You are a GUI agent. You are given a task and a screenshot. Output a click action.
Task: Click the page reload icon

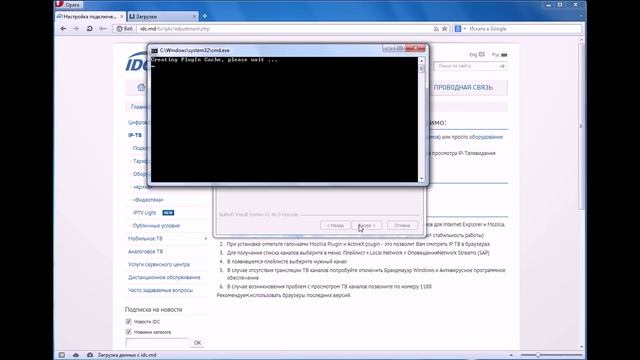[89, 29]
